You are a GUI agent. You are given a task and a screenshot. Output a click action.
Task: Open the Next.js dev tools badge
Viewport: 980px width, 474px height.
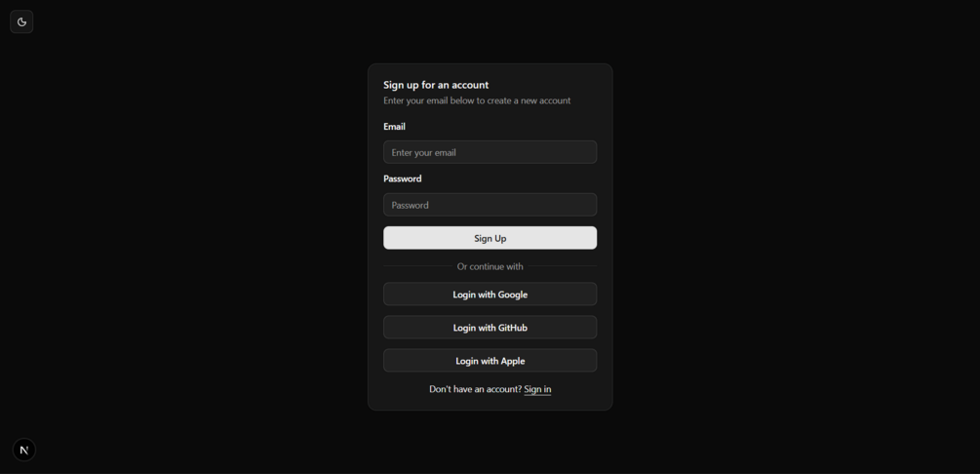tap(23, 450)
